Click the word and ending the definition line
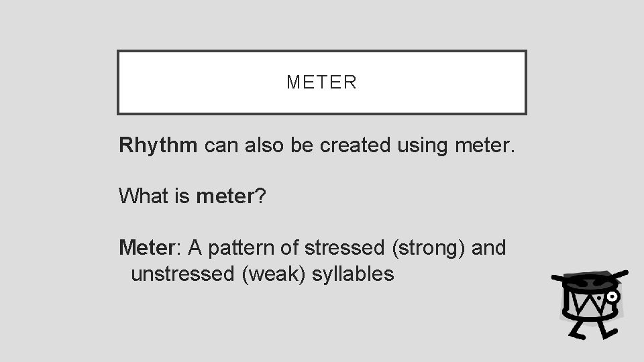This screenshot has height=362, width=644. (488, 248)
